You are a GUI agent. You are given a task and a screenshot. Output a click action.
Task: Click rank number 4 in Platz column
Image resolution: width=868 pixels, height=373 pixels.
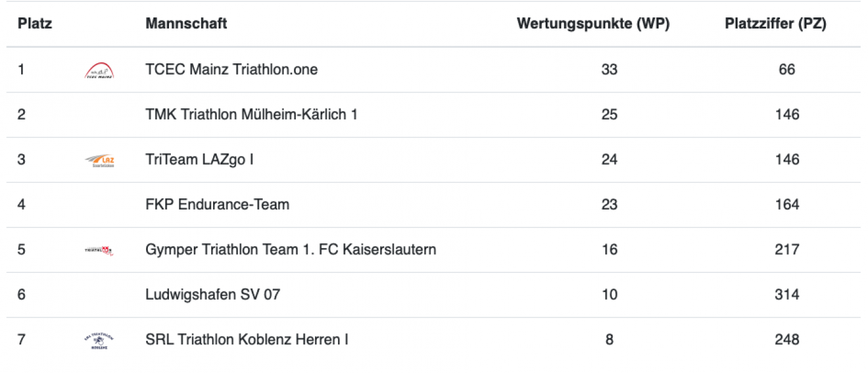[22, 205]
